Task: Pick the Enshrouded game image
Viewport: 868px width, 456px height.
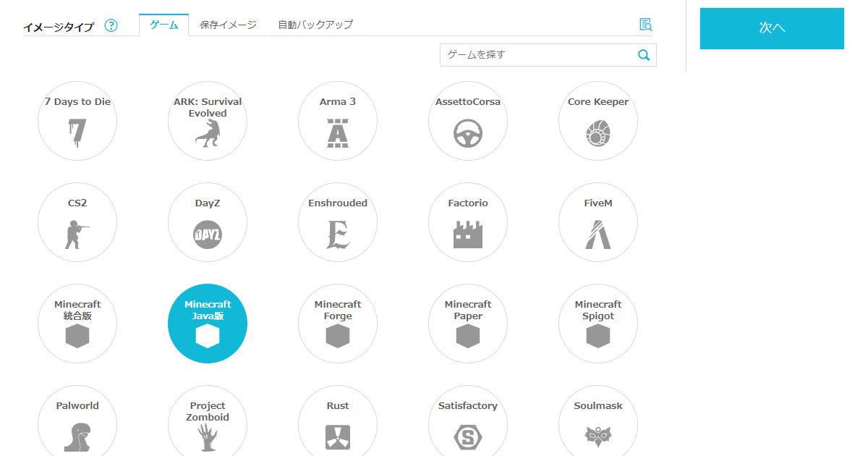Action: (x=338, y=222)
